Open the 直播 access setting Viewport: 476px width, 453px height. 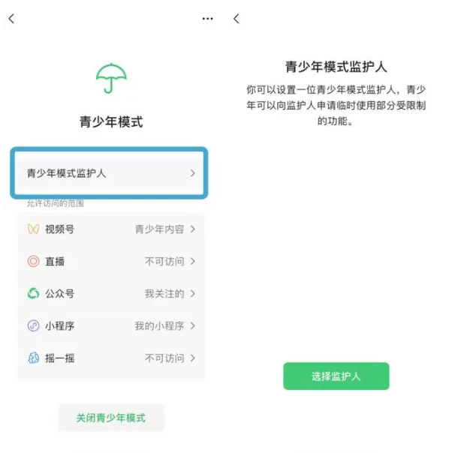tap(111, 261)
